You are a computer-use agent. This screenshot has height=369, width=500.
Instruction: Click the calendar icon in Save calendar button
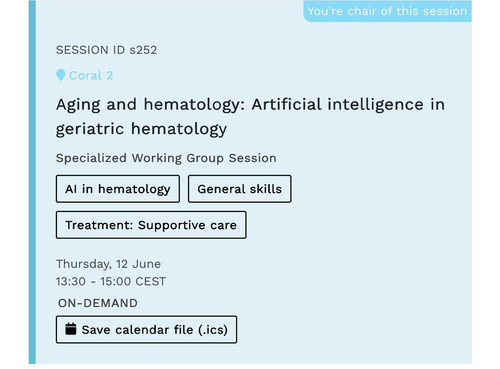coord(71,329)
